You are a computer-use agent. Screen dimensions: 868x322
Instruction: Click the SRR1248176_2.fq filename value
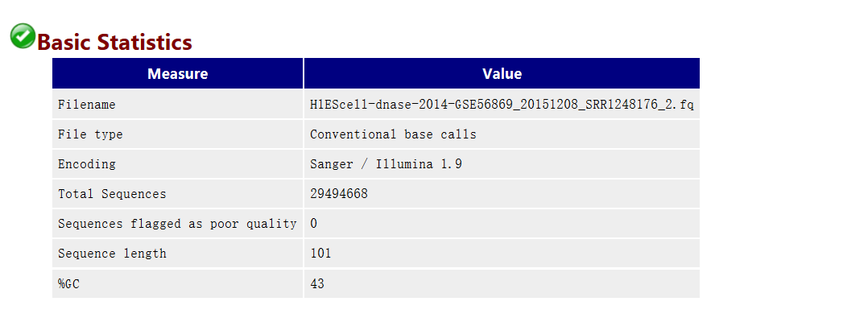click(502, 105)
